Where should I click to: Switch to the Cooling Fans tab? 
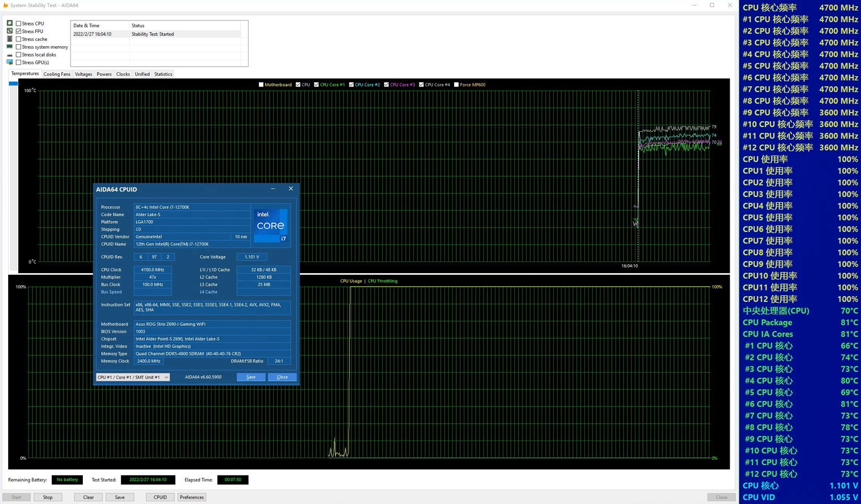pos(57,74)
